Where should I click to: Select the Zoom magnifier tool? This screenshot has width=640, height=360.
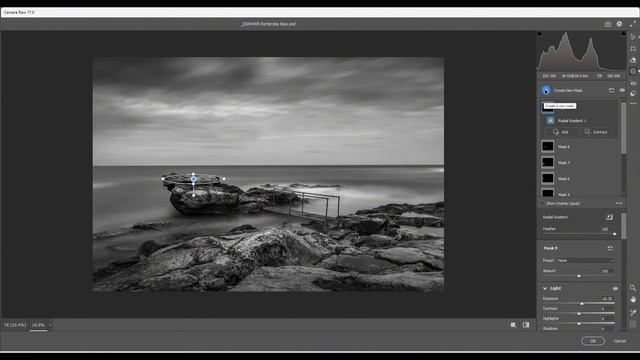click(x=633, y=288)
